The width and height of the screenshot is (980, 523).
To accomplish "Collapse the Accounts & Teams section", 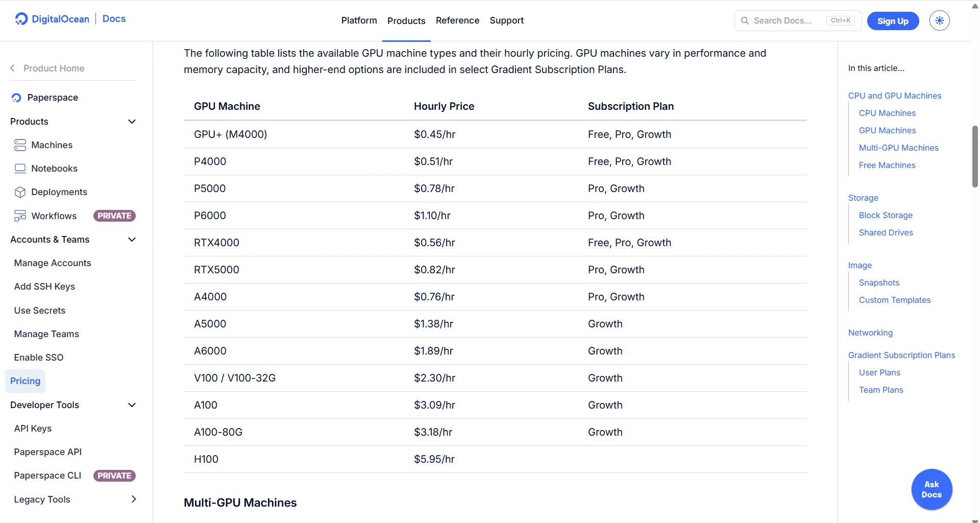I will [132, 240].
